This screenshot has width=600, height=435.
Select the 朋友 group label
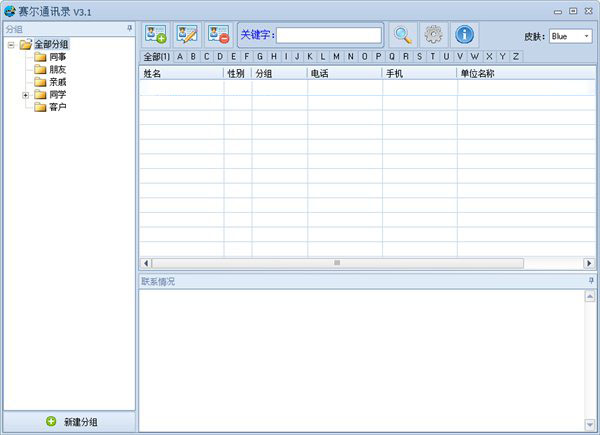(x=57, y=69)
